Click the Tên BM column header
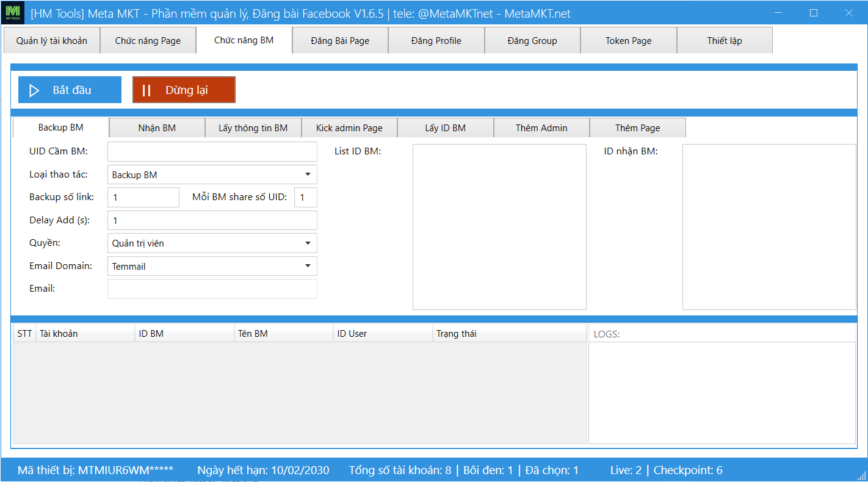 pyautogui.click(x=284, y=334)
